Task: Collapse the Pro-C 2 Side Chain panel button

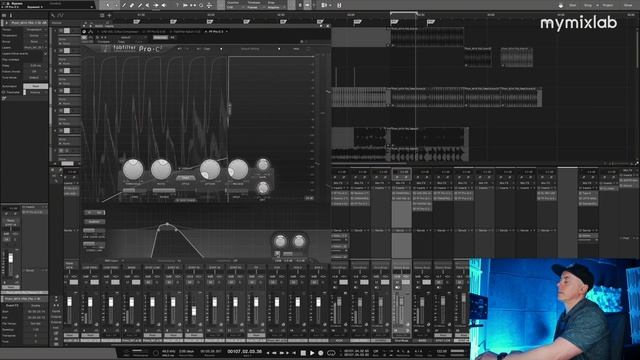Action: point(186,200)
